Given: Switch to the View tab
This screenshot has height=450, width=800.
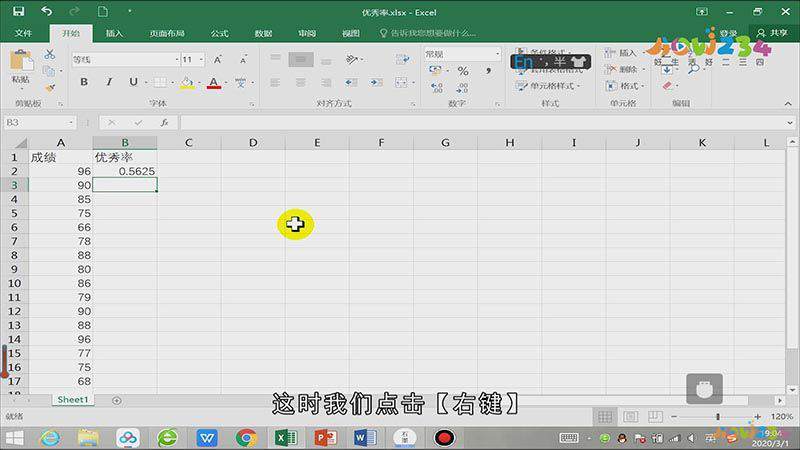Looking at the screenshot, I should click(351, 33).
